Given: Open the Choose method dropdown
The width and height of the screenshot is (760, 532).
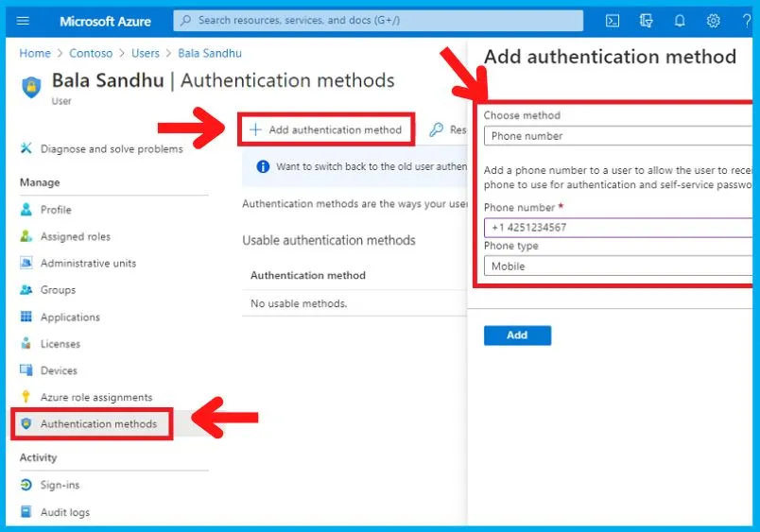Looking at the screenshot, I should (x=618, y=136).
